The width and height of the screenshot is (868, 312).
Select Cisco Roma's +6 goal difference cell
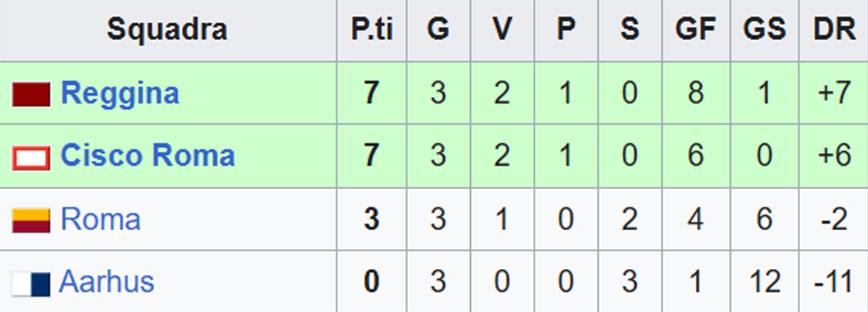point(834,157)
